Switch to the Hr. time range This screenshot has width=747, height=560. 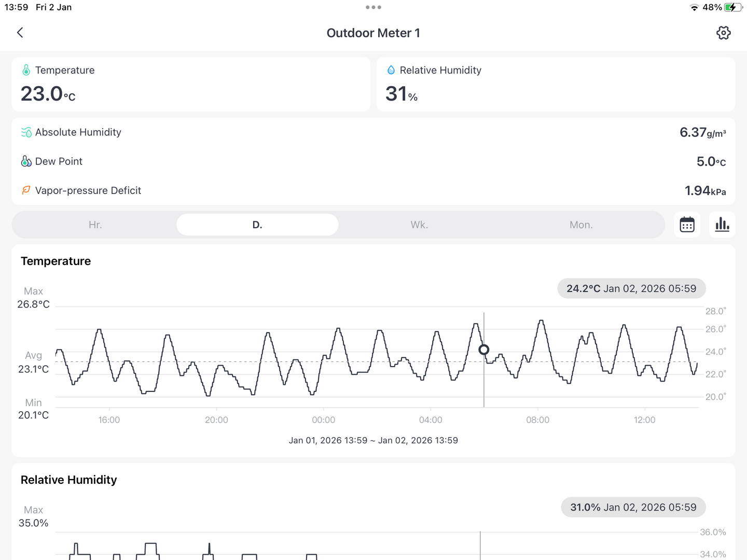click(95, 225)
